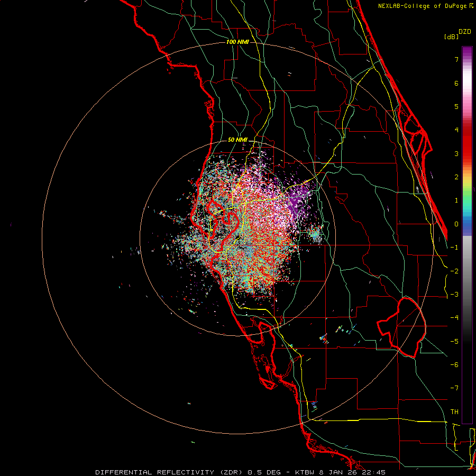The height and width of the screenshot is (476, 476).
Task: Click the 'TH' threshold label on scale
Action: click(454, 412)
